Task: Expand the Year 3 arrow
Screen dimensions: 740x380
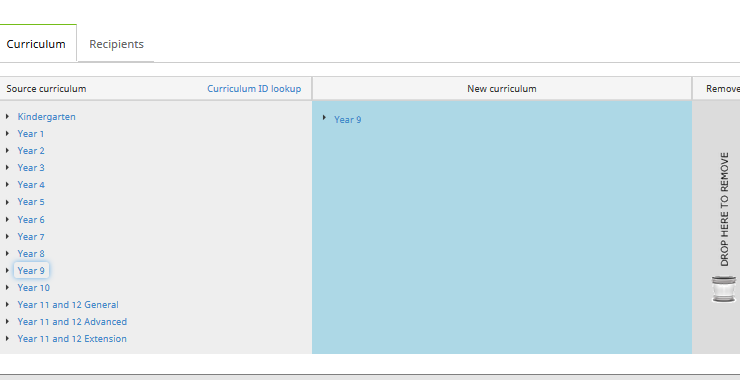Action: [x=8, y=168]
